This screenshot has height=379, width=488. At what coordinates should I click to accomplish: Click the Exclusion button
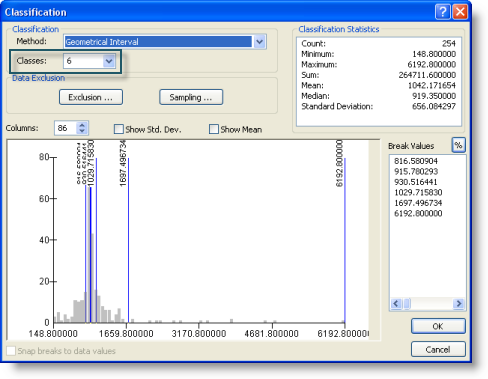(91, 97)
